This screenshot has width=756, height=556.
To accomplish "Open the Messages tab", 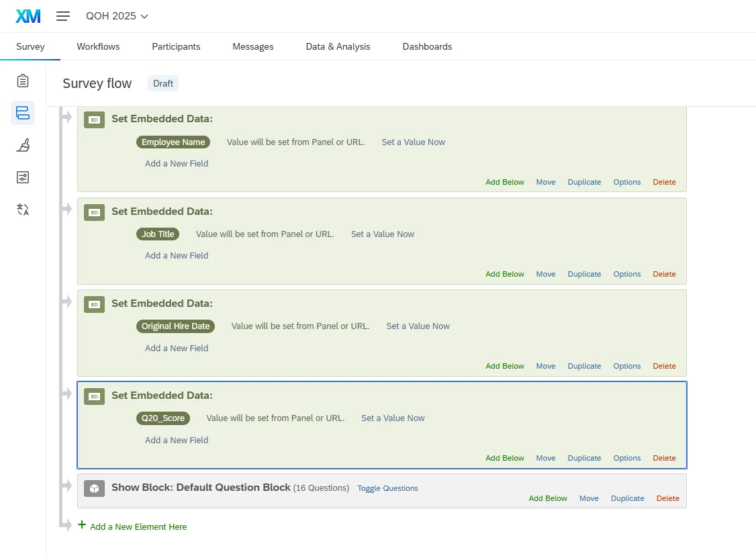I will (x=253, y=46).
